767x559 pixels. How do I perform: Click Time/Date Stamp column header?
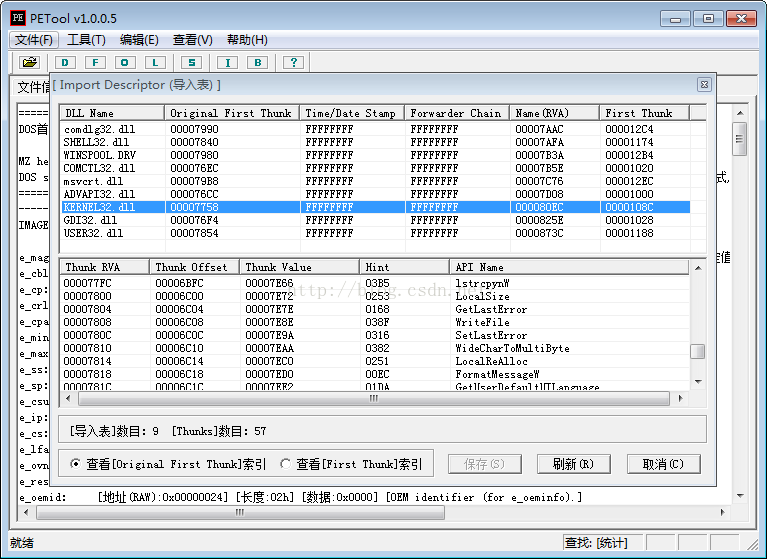[x=352, y=113]
